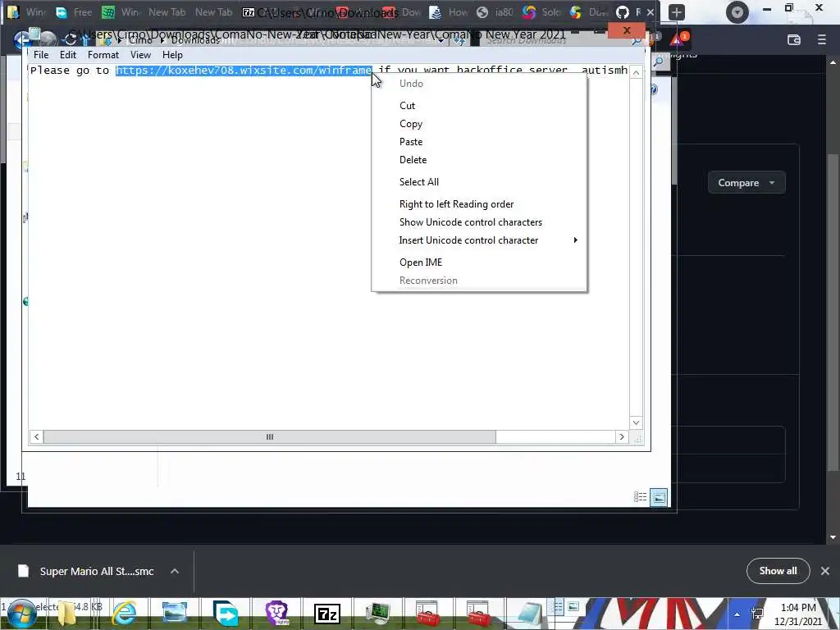This screenshot has height=630, width=840.
Task: Open 7-Zip icon in taskbar
Action: click(x=327, y=614)
